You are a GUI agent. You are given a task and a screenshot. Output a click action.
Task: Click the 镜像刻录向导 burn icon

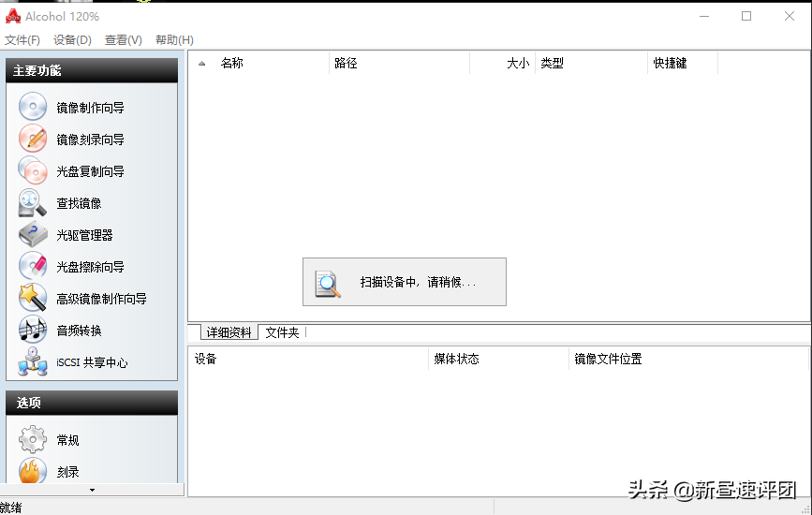coord(33,140)
